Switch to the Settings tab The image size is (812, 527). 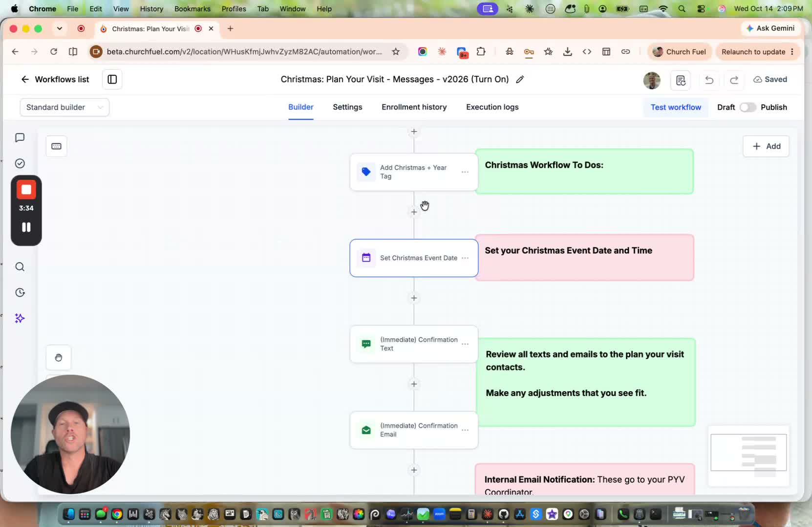point(347,107)
